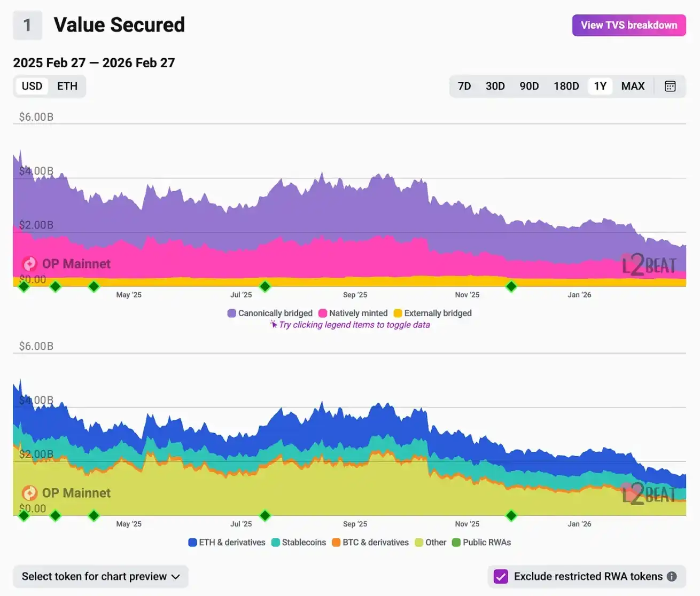Screen dimensions: 700x596
Task: Click the OP Mainnet logo on the bottom chart
Action: [x=29, y=492]
